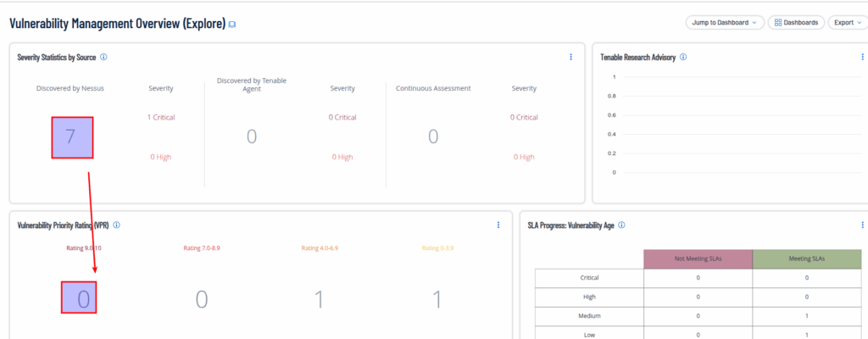Image resolution: width=868 pixels, height=339 pixels.
Task: Click the green Meeting SLAs column header
Action: pos(806,258)
